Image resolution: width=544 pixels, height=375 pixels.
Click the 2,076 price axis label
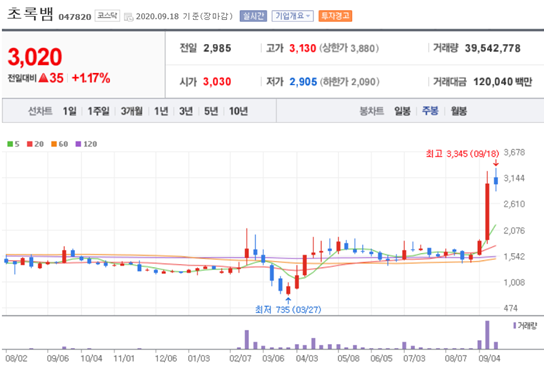coord(514,231)
